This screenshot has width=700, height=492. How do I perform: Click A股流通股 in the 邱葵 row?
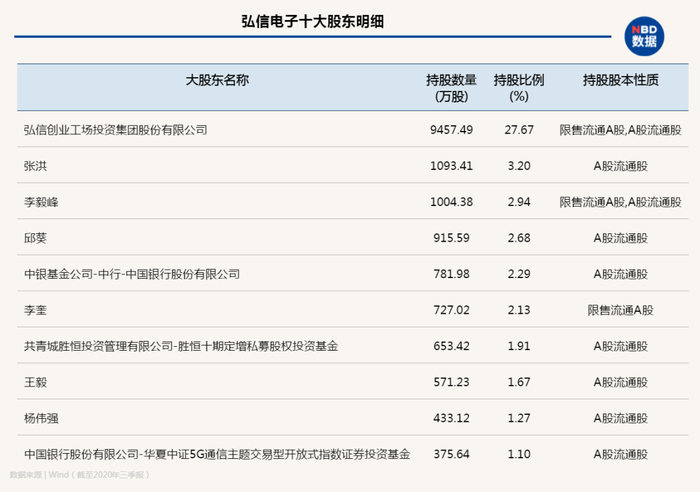click(621, 238)
